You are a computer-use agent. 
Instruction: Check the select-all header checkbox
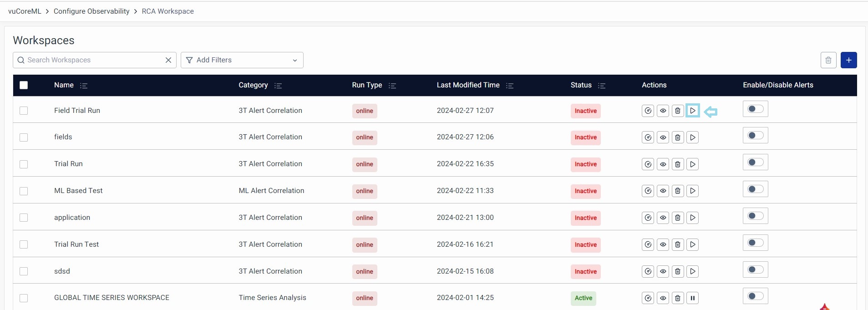[x=24, y=85]
